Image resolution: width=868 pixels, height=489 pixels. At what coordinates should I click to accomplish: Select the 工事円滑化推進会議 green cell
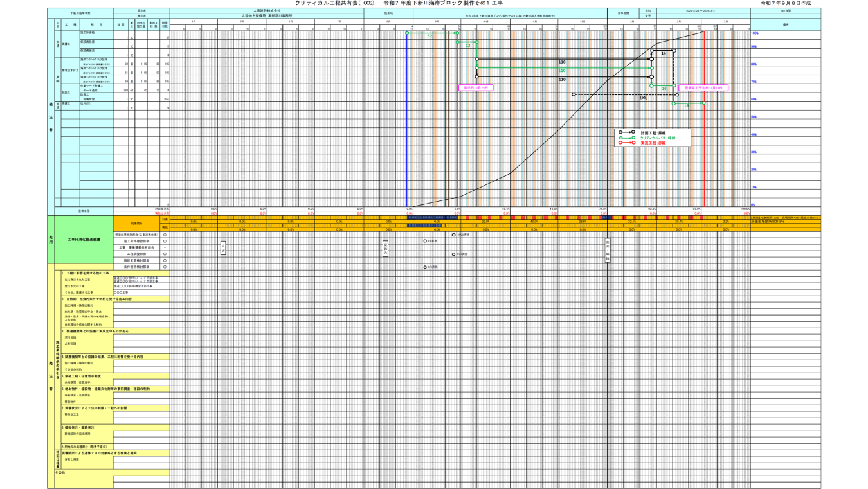pos(84,242)
